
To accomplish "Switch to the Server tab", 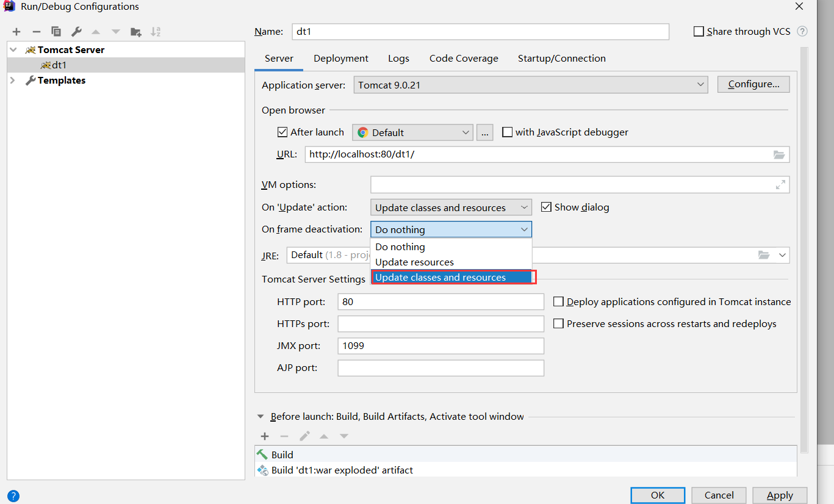I will 279,59.
